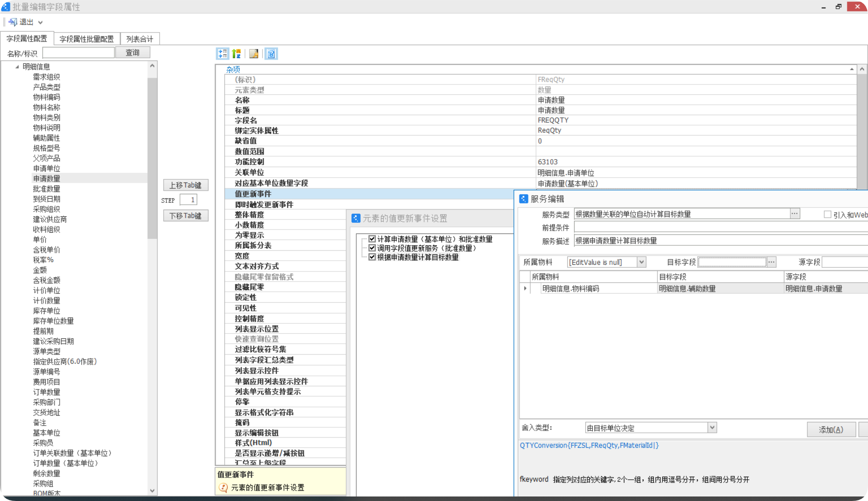Open the 服务类型 ellipsis browse button
This screenshot has width=868, height=501.
coord(795,214)
